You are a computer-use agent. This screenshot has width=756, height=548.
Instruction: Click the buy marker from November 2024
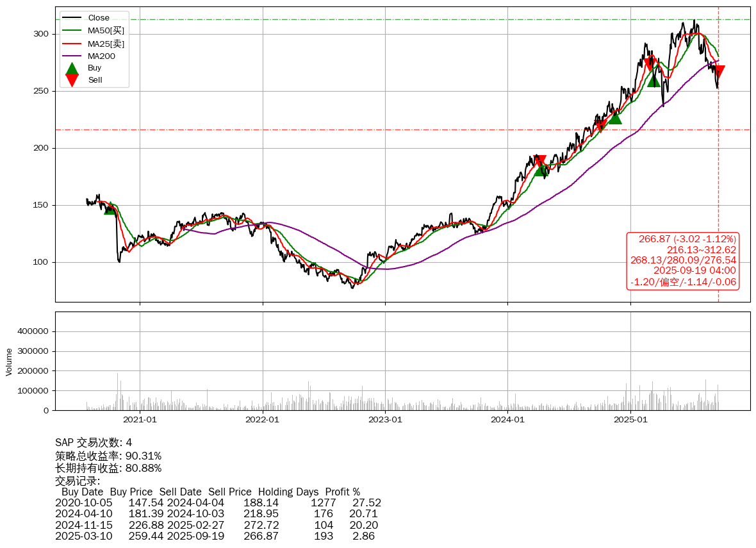point(614,117)
